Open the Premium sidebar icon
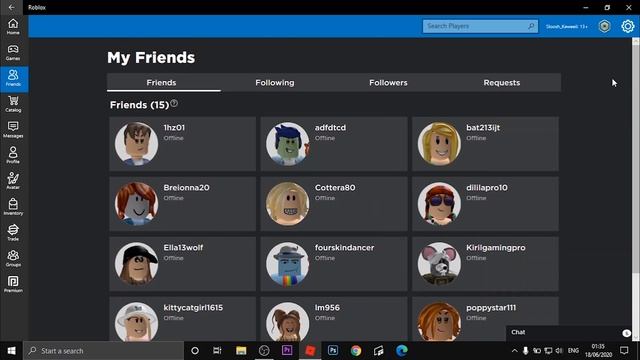 [13, 284]
